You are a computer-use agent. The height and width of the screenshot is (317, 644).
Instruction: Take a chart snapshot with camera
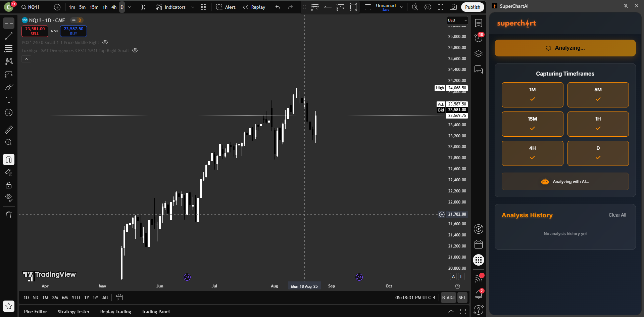pos(453,7)
